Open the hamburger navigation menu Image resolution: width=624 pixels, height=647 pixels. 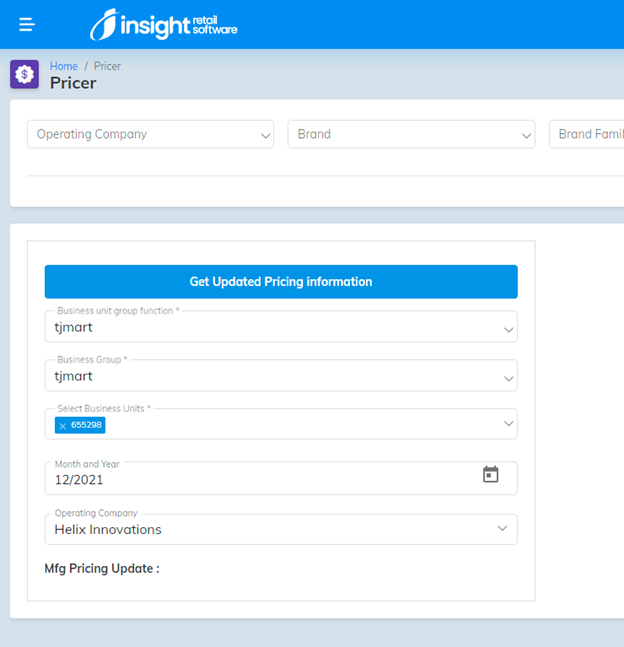coord(27,25)
